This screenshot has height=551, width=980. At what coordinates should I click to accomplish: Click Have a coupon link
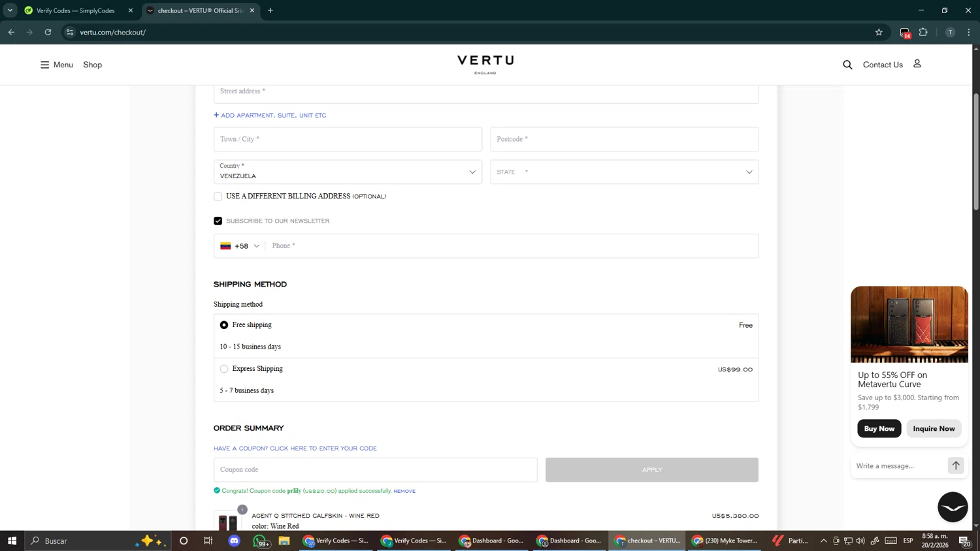(295, 449)
